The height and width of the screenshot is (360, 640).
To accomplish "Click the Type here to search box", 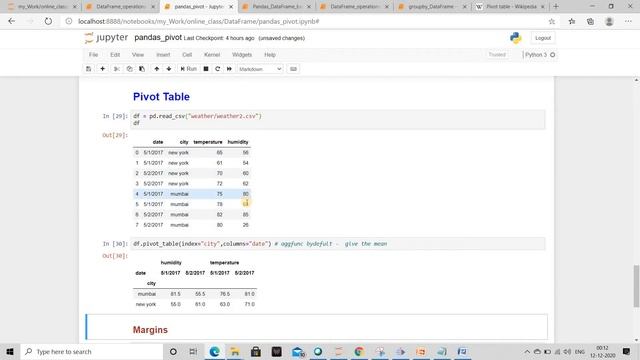I will tap(92, 351).
